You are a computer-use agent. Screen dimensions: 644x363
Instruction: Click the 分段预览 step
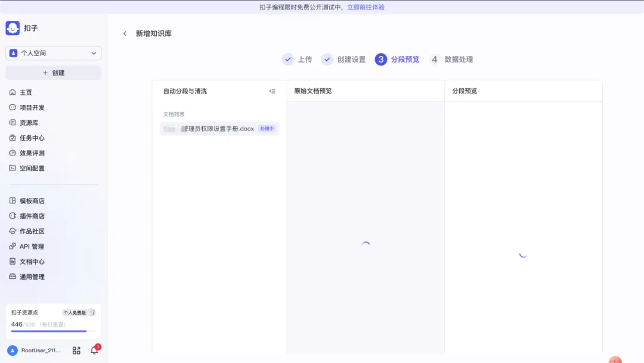coord(397,60)
